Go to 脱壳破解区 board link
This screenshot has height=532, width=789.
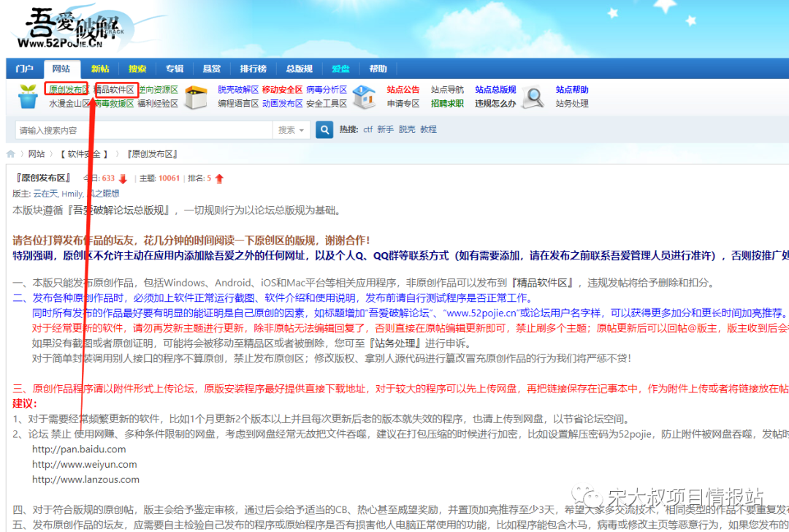point(238,90)
